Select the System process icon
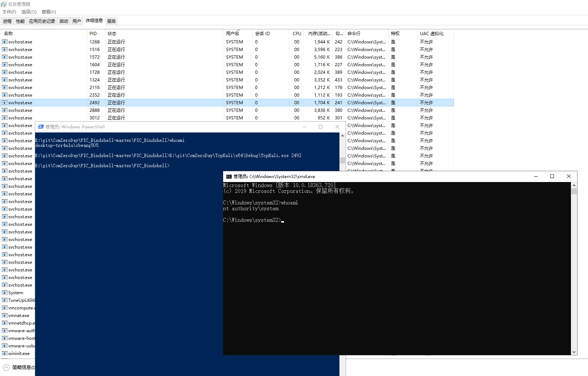This screenshot has height=376, width=588. click(x=5, y=293)
